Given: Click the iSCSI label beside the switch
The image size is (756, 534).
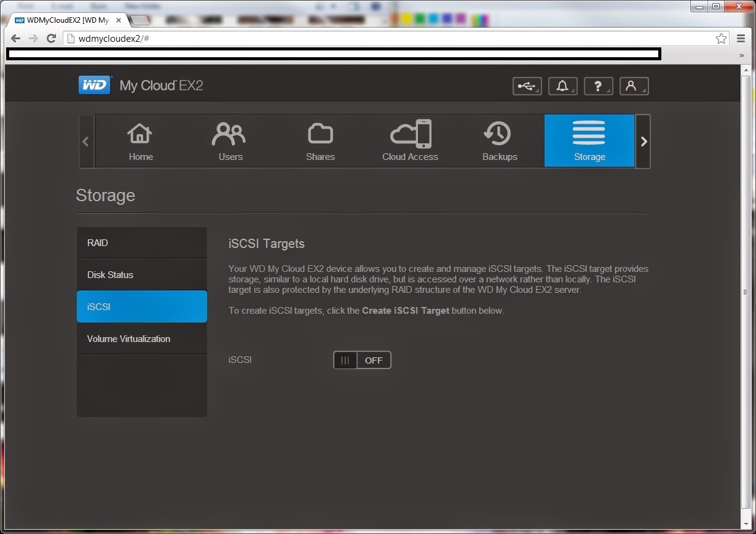Looking at the screenshot, I should coord(240,360).
